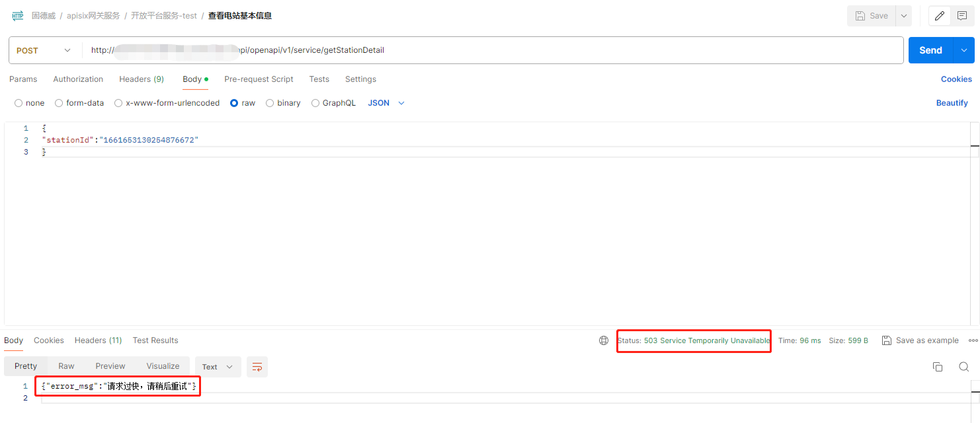Open the comments icon panel

[962, 16]
